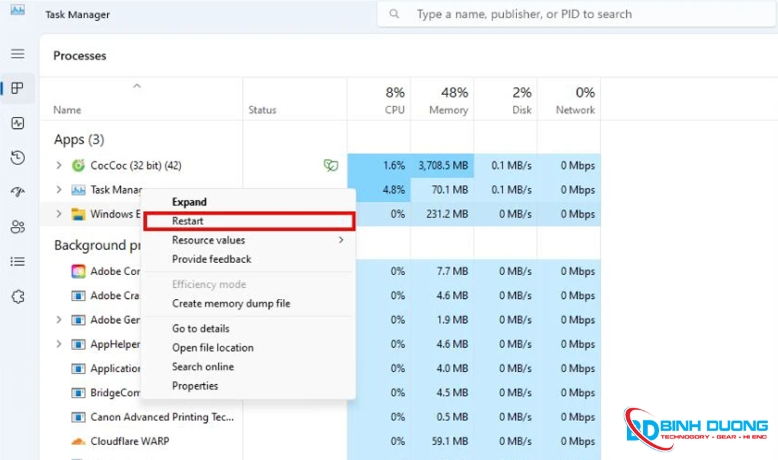The height and width of the screenshot is (460, 778).
Task: Click the 7.7 MB memory value
Action: click(x=453, y=271)
